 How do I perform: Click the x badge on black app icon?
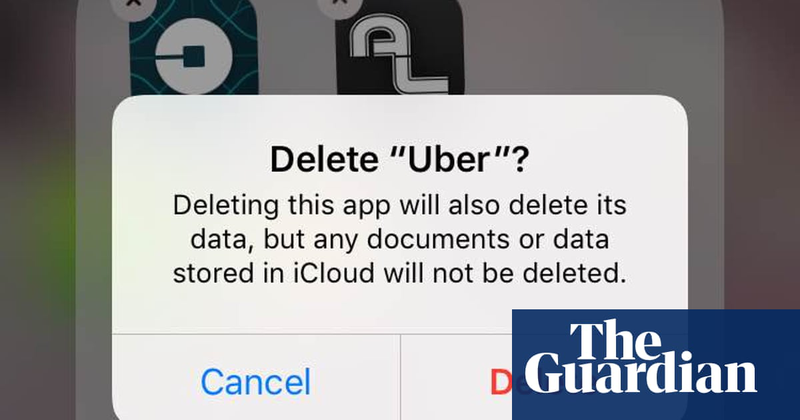point(340,5)
